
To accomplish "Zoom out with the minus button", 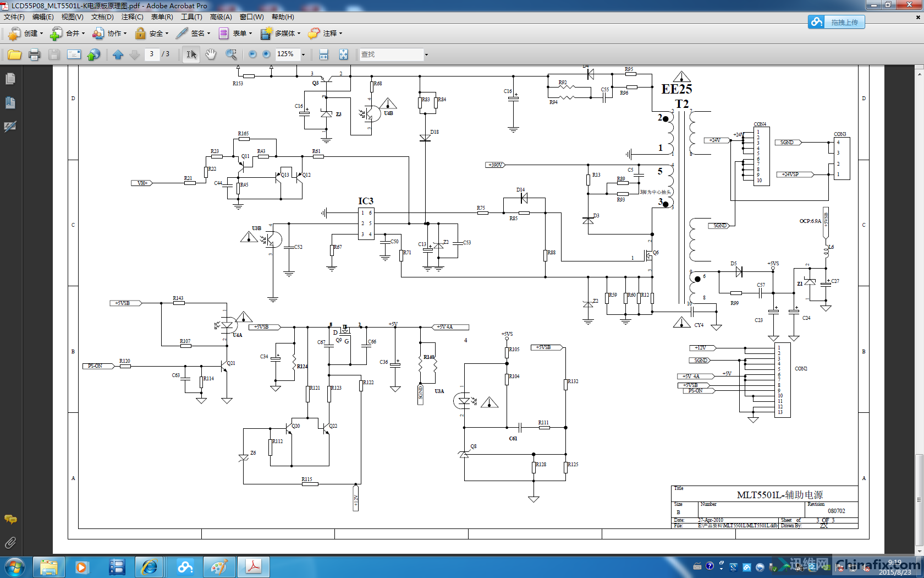I will point(252,54).
